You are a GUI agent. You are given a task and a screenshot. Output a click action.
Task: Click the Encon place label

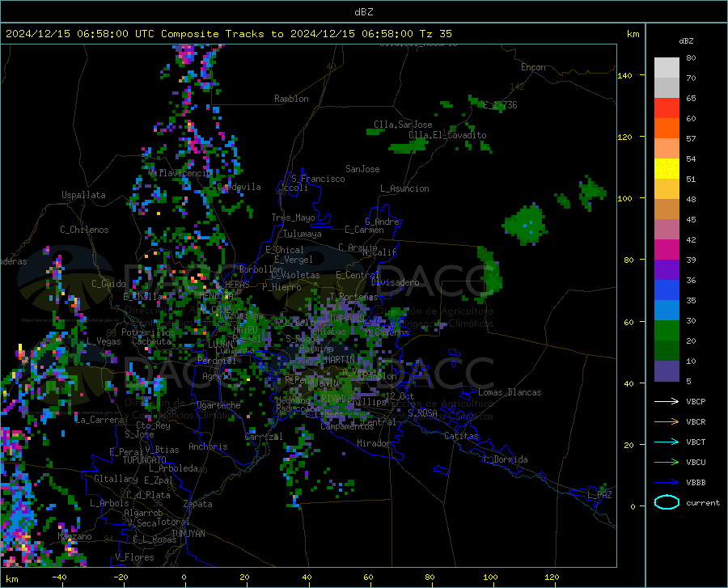(x=533, y=67)
